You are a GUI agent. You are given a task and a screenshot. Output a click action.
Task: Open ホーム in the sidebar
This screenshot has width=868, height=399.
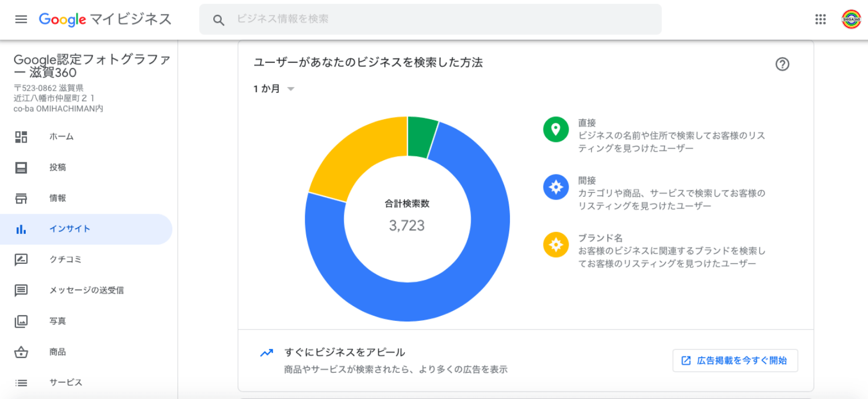(62, 137)
